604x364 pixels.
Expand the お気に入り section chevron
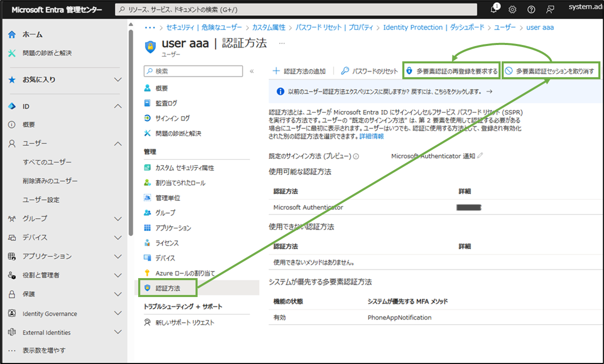(118, 80)
